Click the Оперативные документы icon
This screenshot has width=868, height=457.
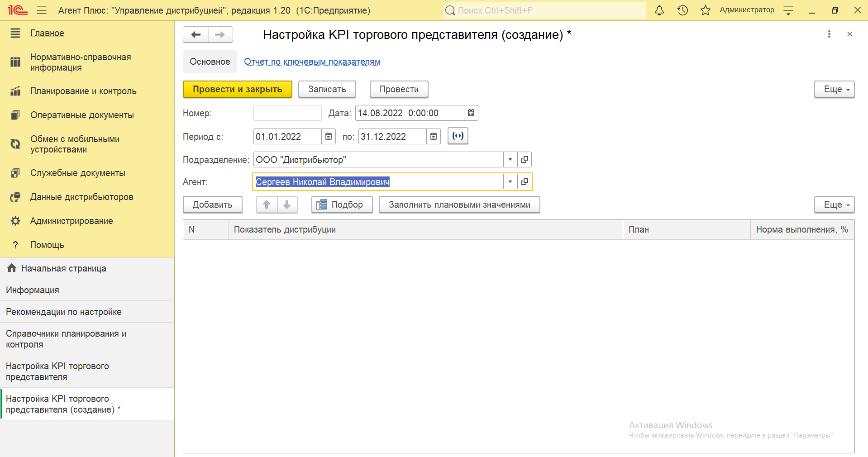(15, 115)
